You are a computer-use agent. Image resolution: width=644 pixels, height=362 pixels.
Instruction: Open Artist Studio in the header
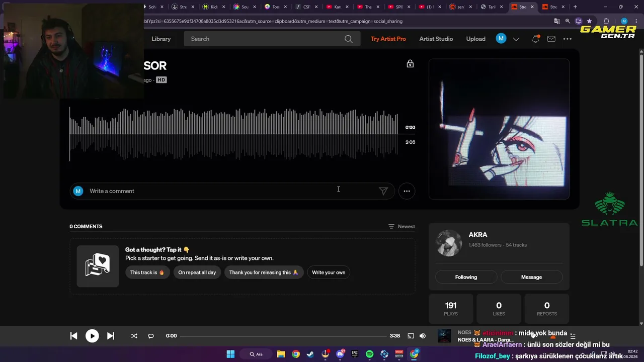[436, 39]
